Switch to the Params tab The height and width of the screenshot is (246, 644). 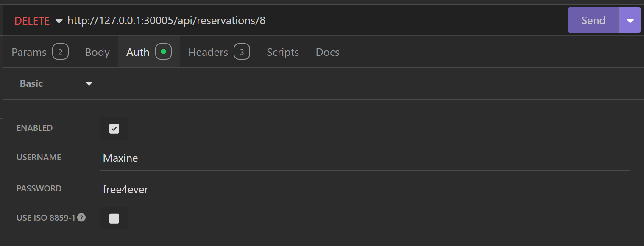[x=29, y=52]
